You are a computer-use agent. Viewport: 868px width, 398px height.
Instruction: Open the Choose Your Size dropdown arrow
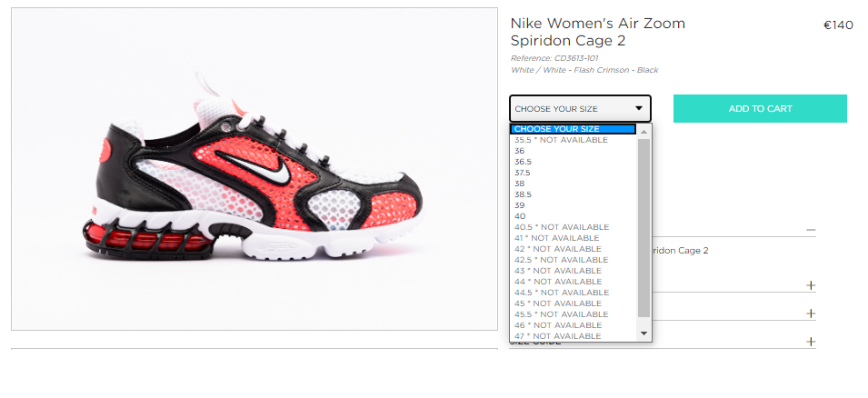(639, 108)
